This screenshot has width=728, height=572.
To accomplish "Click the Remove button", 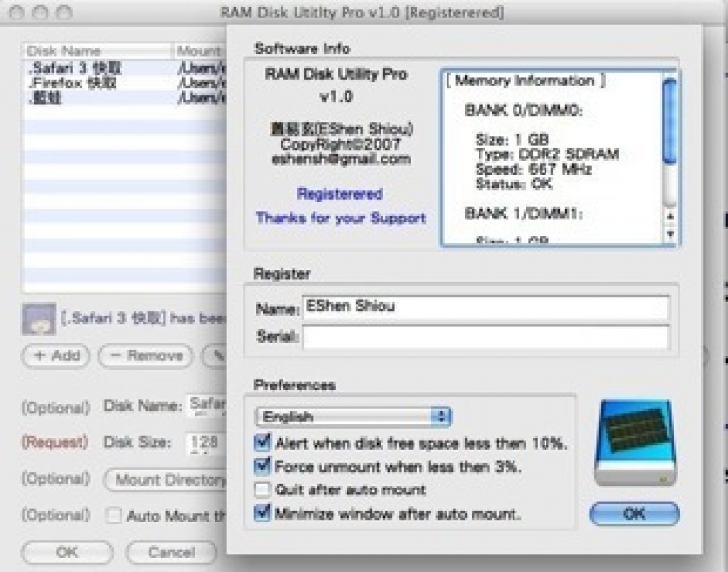I will tap(146, 356).
